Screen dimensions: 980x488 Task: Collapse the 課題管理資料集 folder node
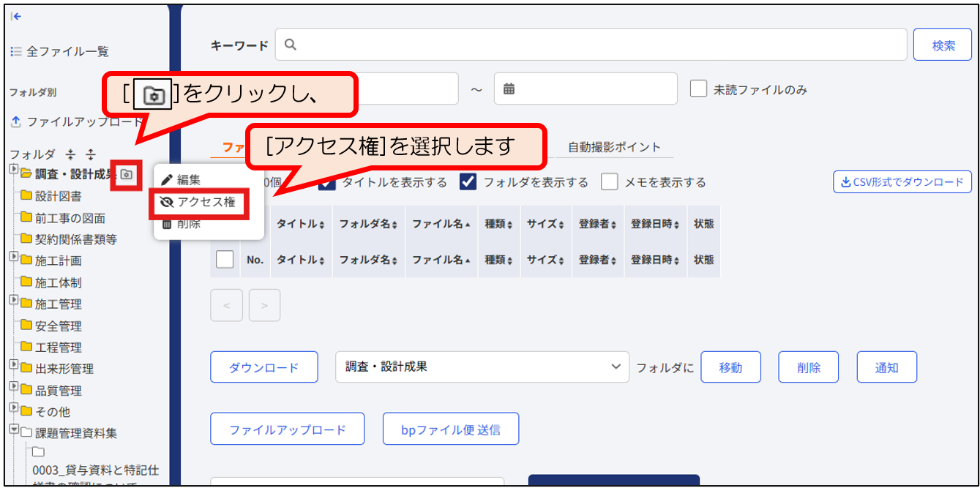[14, 429]
